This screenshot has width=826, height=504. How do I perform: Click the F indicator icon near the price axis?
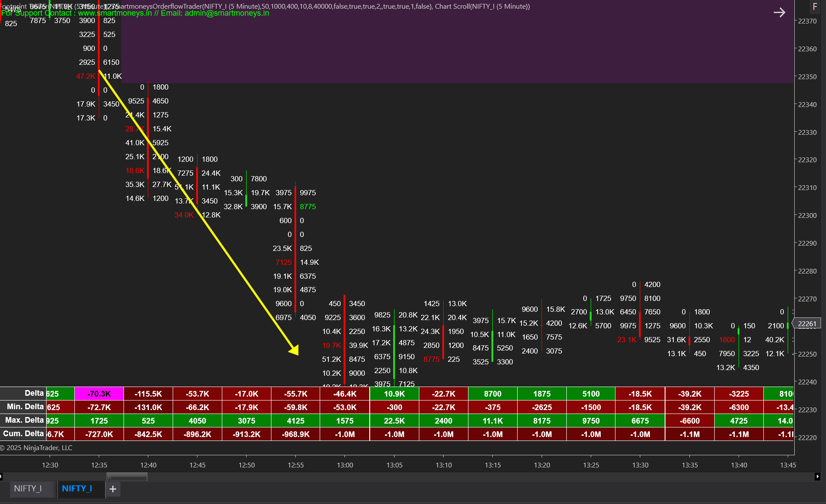[815, 7]
